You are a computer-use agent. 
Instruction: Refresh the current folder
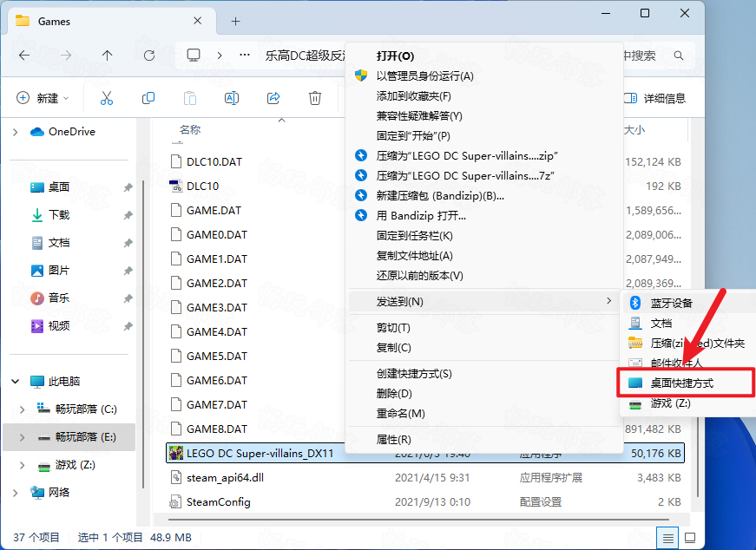(x=149, y=56)
